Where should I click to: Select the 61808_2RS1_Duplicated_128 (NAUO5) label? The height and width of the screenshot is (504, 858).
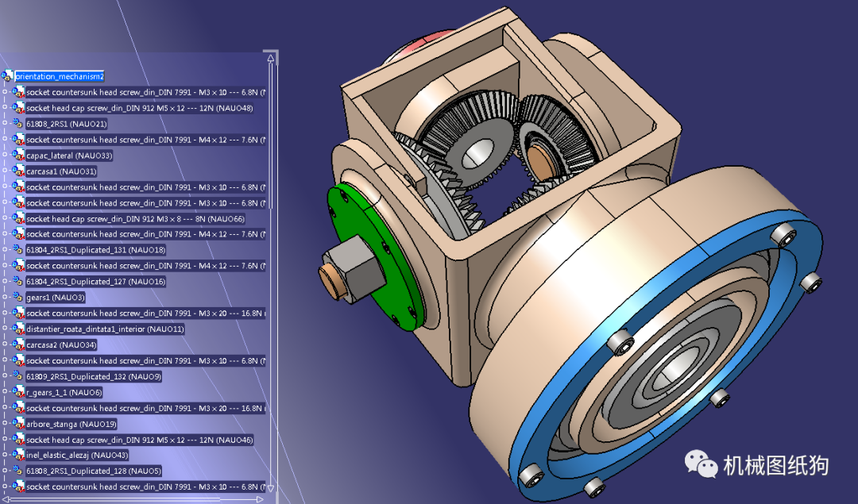94,471
